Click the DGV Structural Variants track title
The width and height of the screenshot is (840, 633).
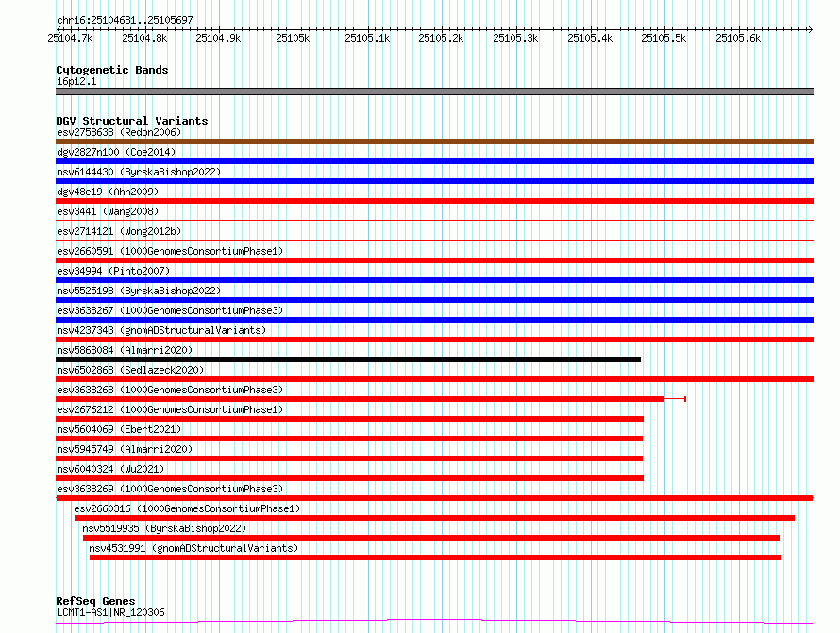pos(132,121)
